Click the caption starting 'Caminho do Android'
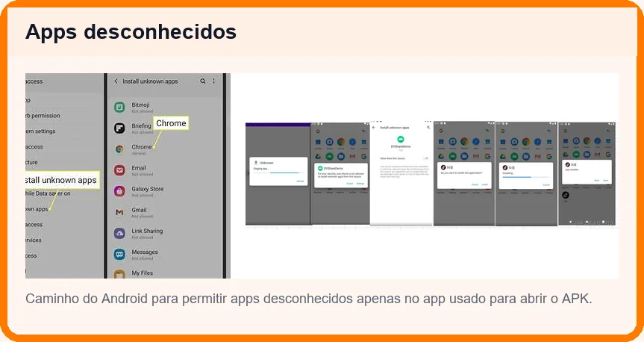This screenshot has width=644, height=342. 309,299
